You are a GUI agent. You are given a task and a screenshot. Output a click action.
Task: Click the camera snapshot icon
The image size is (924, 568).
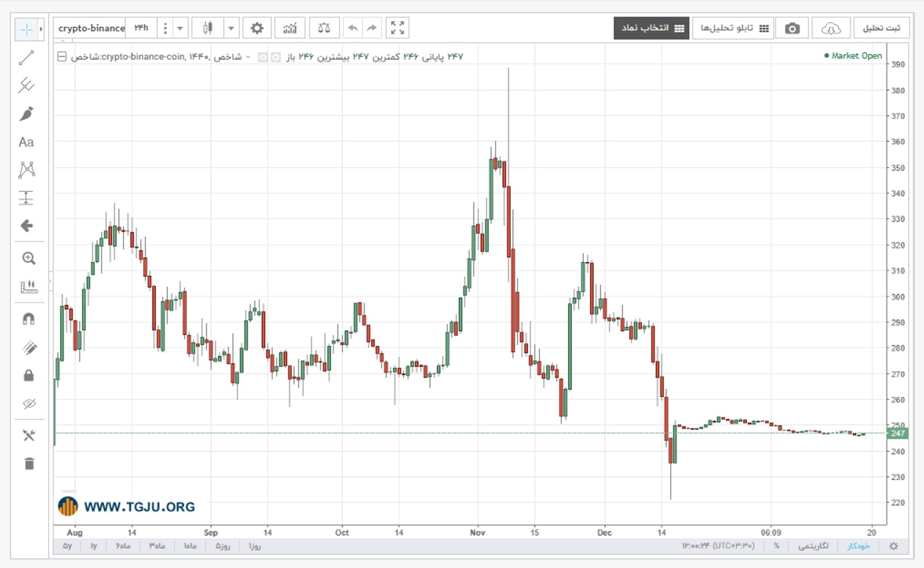click(792, 28)
